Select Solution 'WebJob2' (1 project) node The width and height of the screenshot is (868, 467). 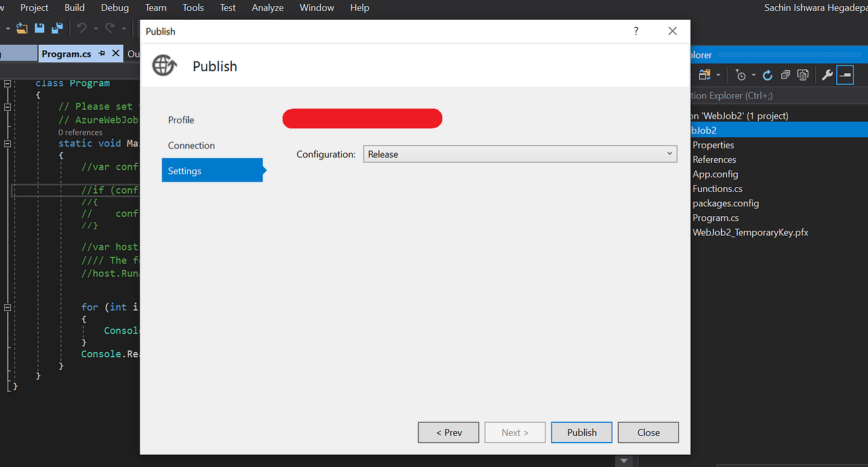[x=740, y=116]
